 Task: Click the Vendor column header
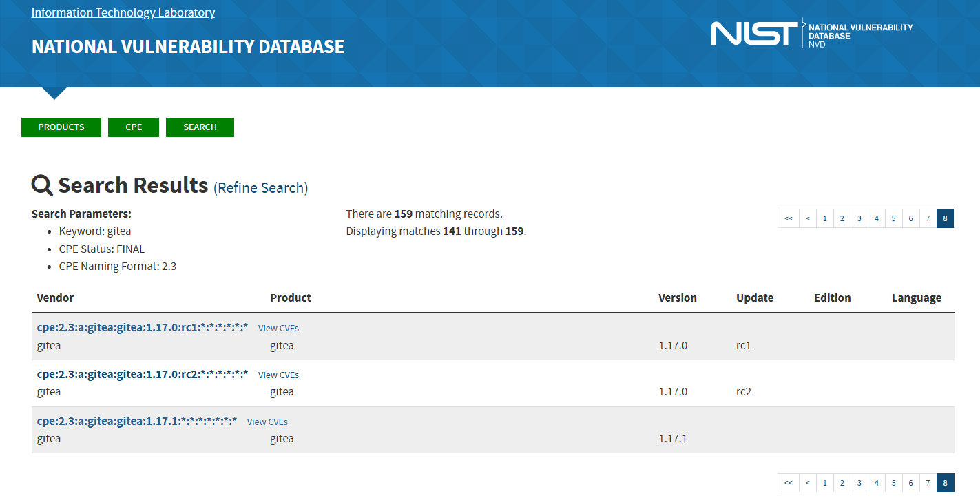pyautogui.click(x=55, y=298)
